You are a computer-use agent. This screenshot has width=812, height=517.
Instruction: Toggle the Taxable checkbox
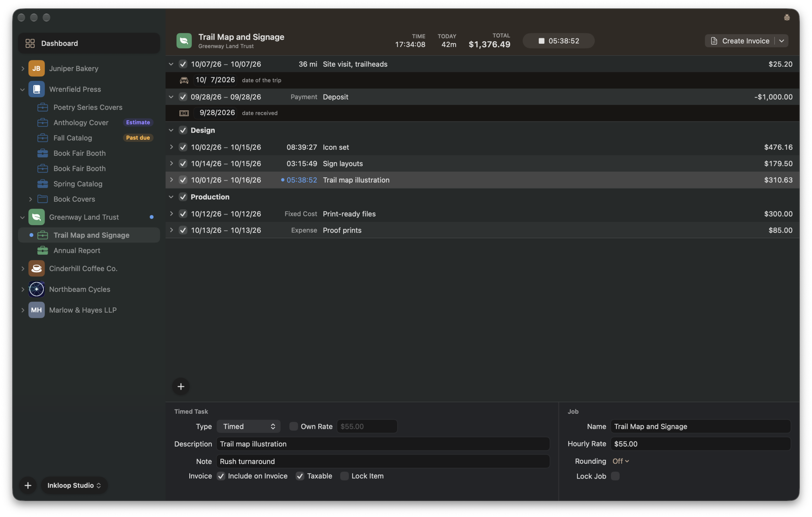click(x=300, y=476)
